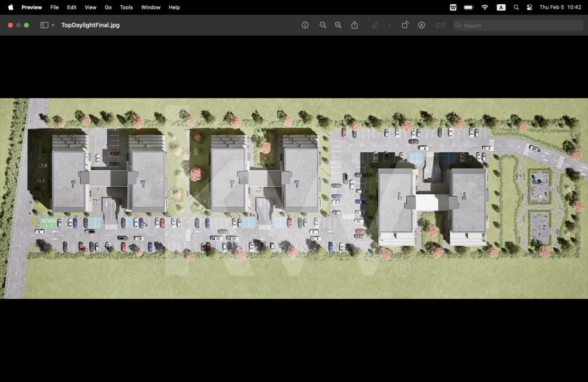
Task: Select the Highlight pen icon
Action: (x=376, y=25)
